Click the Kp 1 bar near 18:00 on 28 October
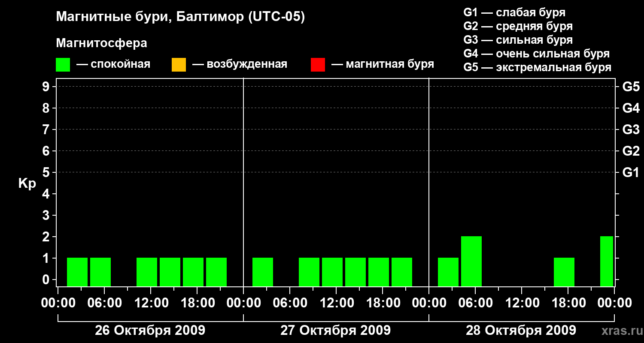This screenshot has height=343, width=644. coord(564,272)
